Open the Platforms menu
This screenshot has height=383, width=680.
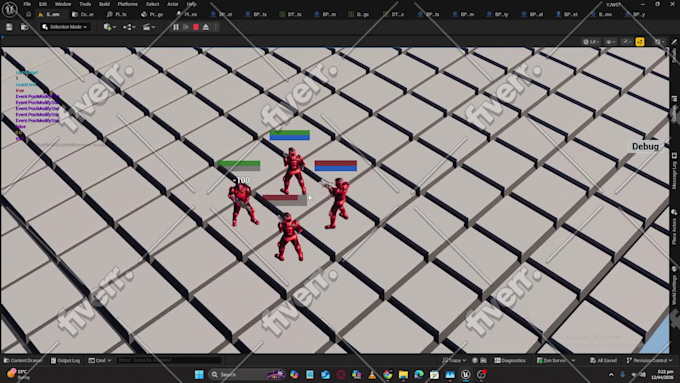click(x=128, y=4)
